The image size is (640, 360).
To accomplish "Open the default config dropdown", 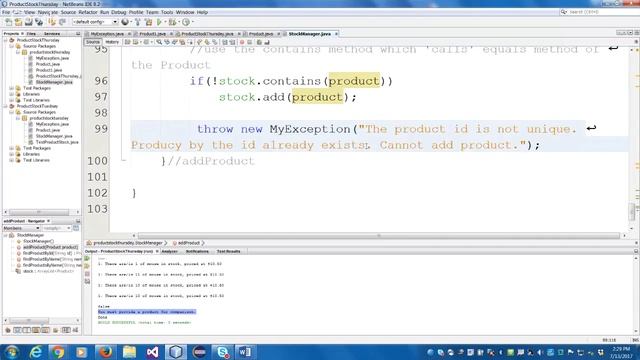I will pos(95,22).
